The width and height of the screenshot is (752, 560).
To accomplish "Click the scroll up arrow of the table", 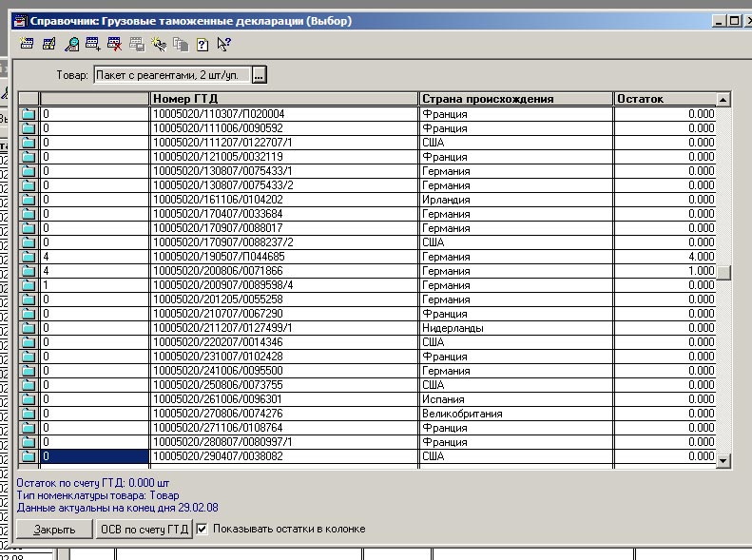I will click(x=723, y=100).
